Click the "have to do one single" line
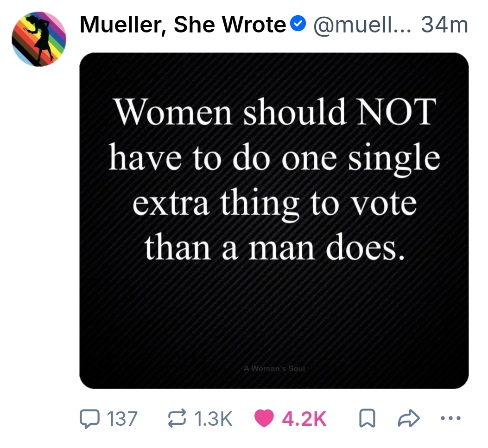The width and height of the screenshot is (488, 448). coord(274,158)
